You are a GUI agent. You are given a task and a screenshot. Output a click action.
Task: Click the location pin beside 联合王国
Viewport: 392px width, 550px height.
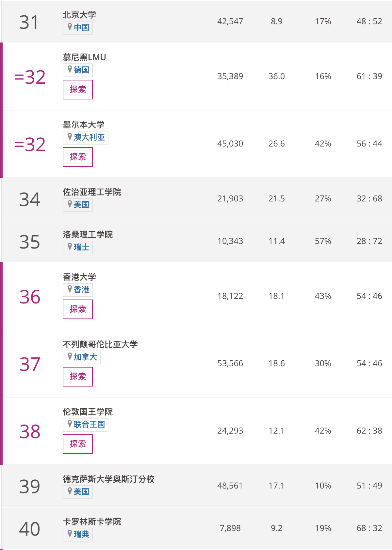pyautogui.click(x=70, y=424)
